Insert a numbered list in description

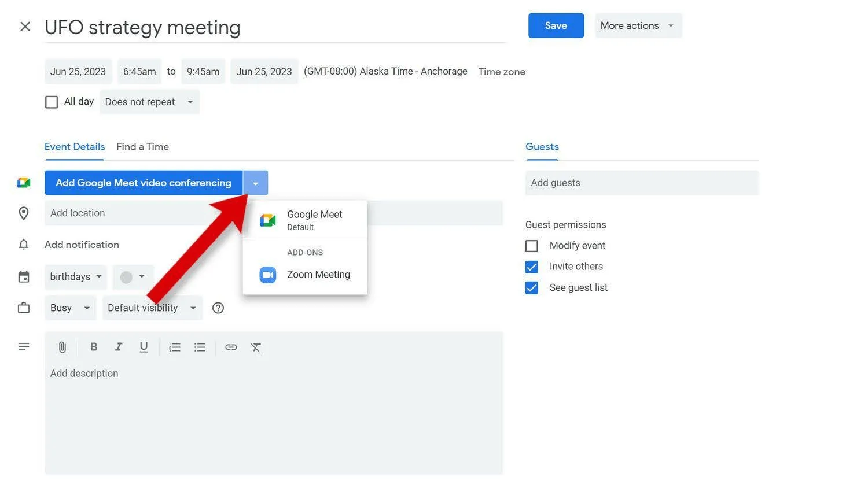pyautogui.click(x=175, y=347)
